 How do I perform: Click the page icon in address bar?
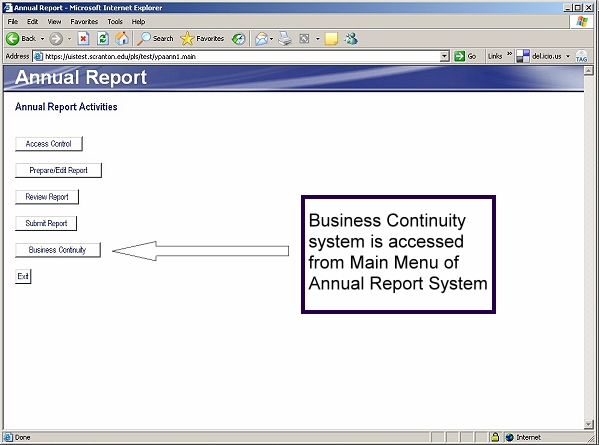pos(38,57)
